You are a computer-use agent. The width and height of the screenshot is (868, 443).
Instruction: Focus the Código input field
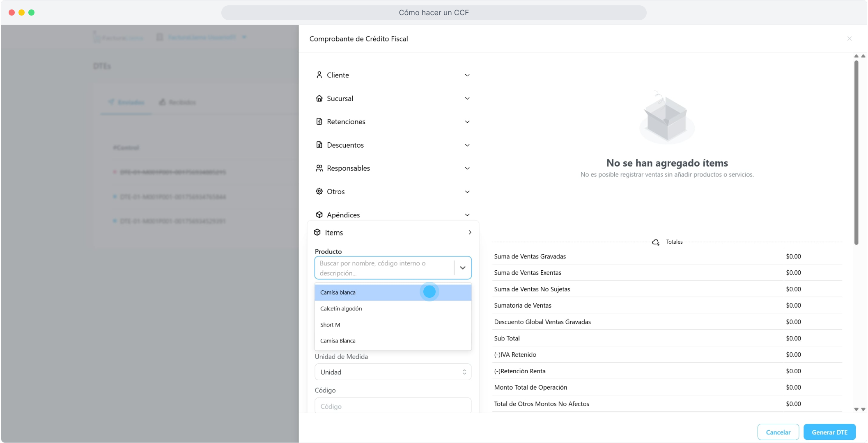(x=393, y=406)
